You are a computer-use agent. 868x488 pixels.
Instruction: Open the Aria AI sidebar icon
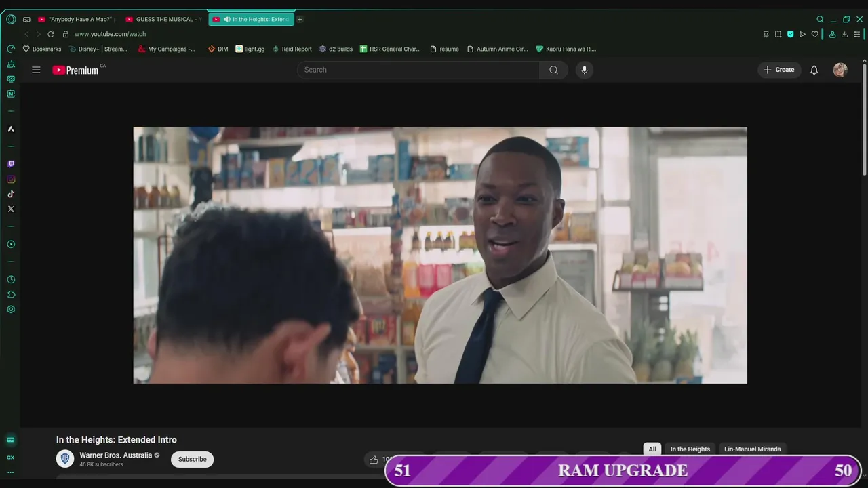coord(11,129)
